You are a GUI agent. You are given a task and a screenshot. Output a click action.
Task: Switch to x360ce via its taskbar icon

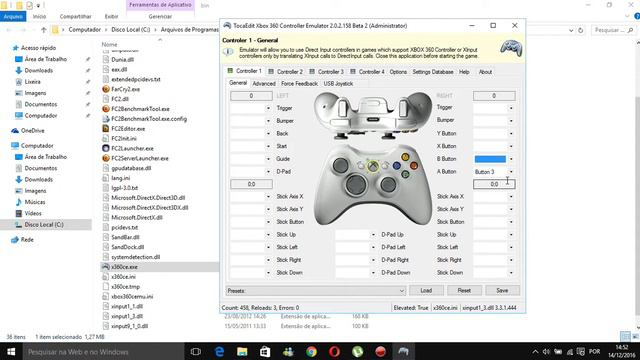point(403,351)
